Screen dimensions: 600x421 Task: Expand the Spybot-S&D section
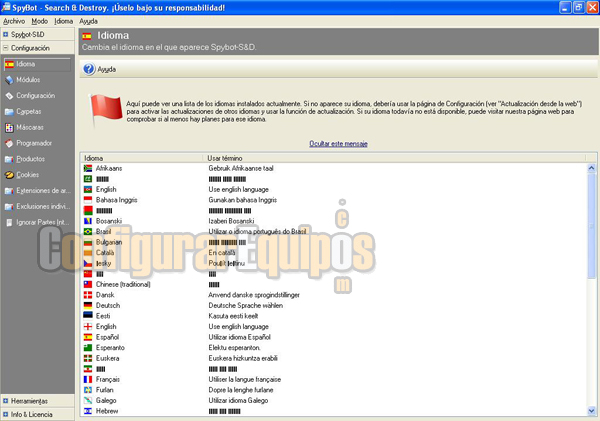(5, 34)
